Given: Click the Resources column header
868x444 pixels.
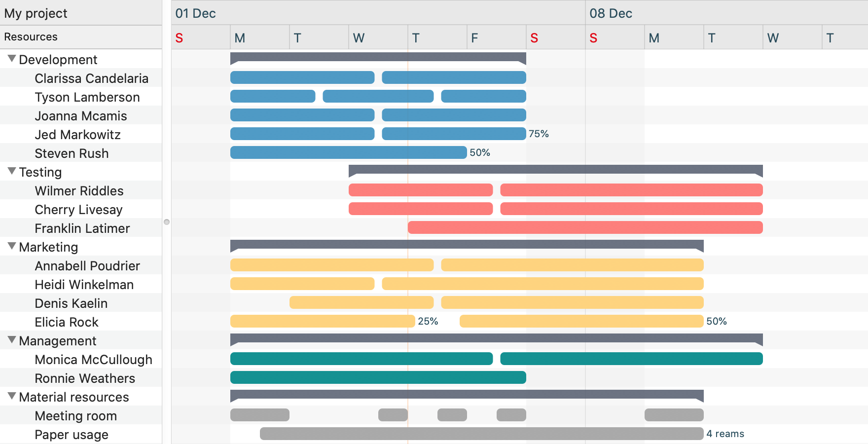Looking at the screenshot, I should 31,37.
